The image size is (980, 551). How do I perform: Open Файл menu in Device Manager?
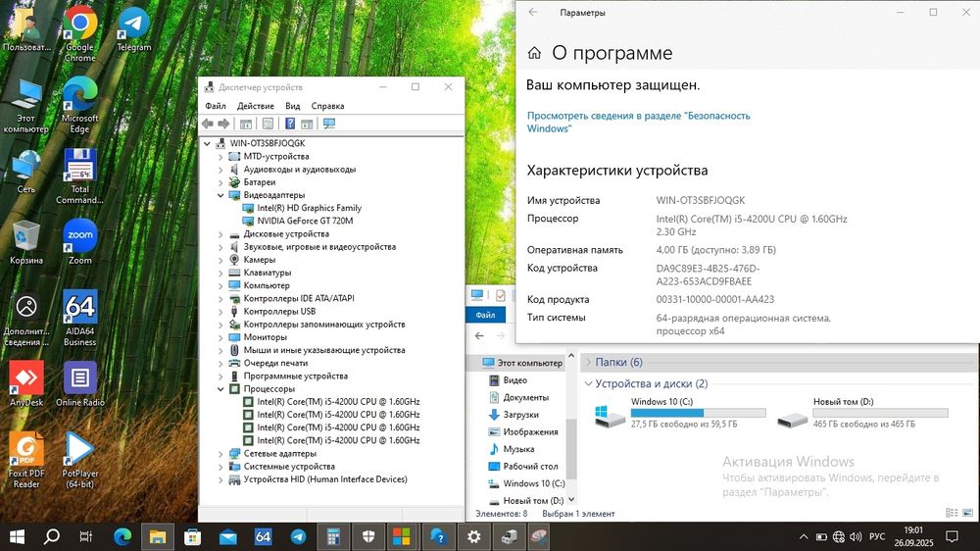[x=216, y=106]
